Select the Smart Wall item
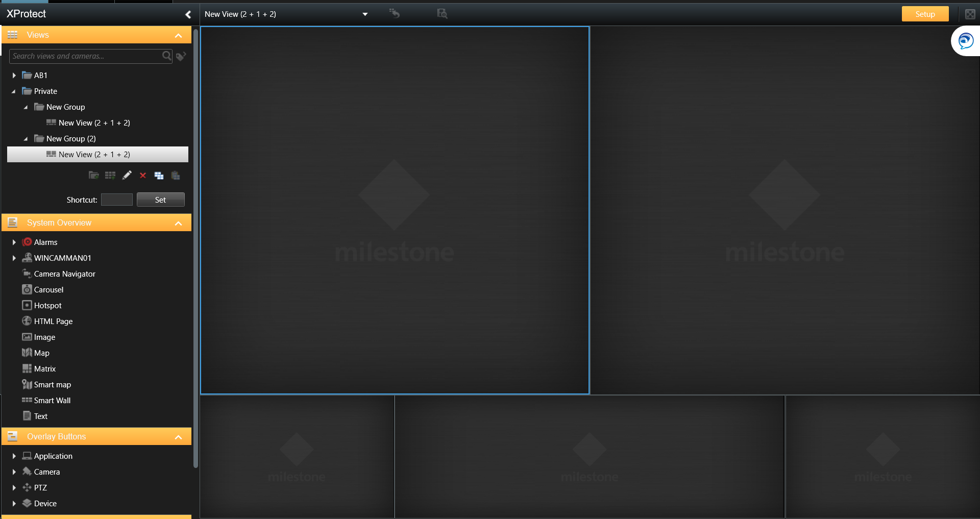 pos(52,400)
